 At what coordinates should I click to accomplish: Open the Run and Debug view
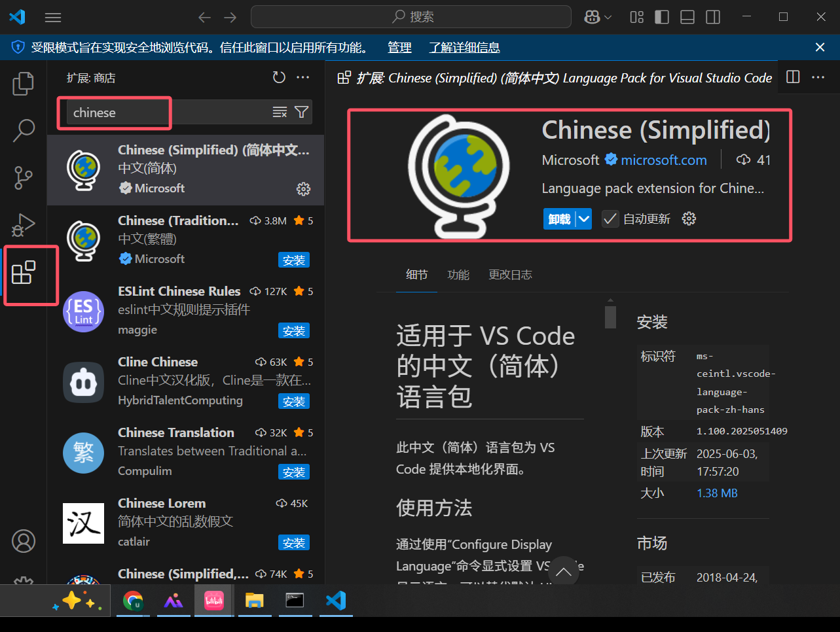(24, 224)
